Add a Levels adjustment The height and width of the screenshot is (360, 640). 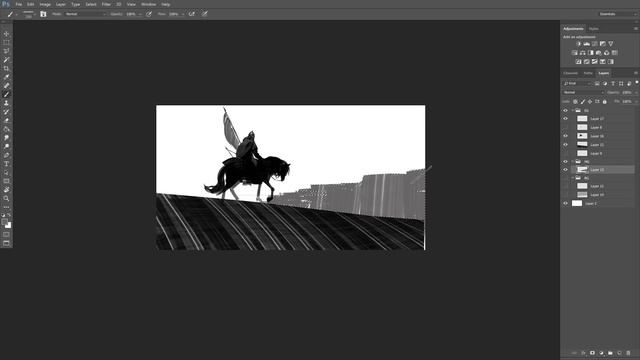point(587,44)
